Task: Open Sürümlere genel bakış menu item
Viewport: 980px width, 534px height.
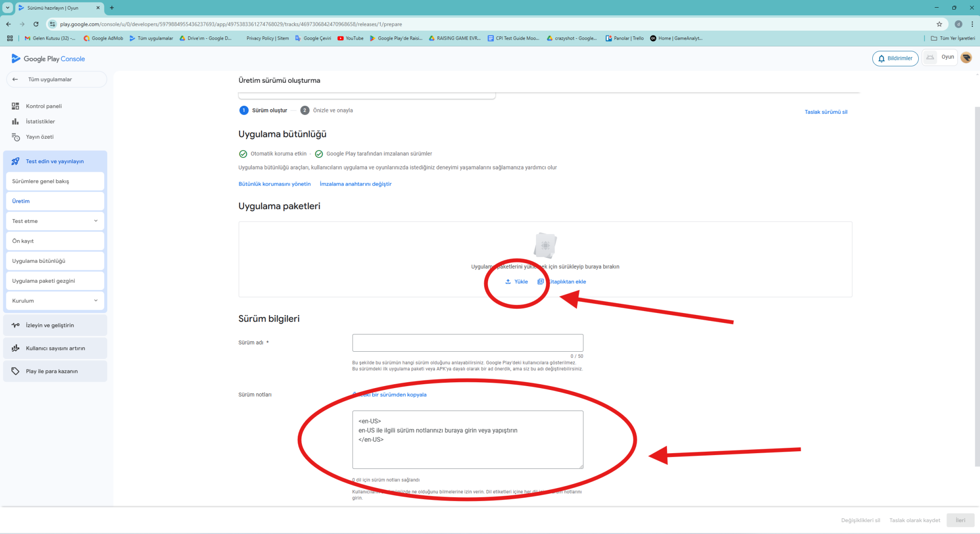Action: tap(41, 181)
